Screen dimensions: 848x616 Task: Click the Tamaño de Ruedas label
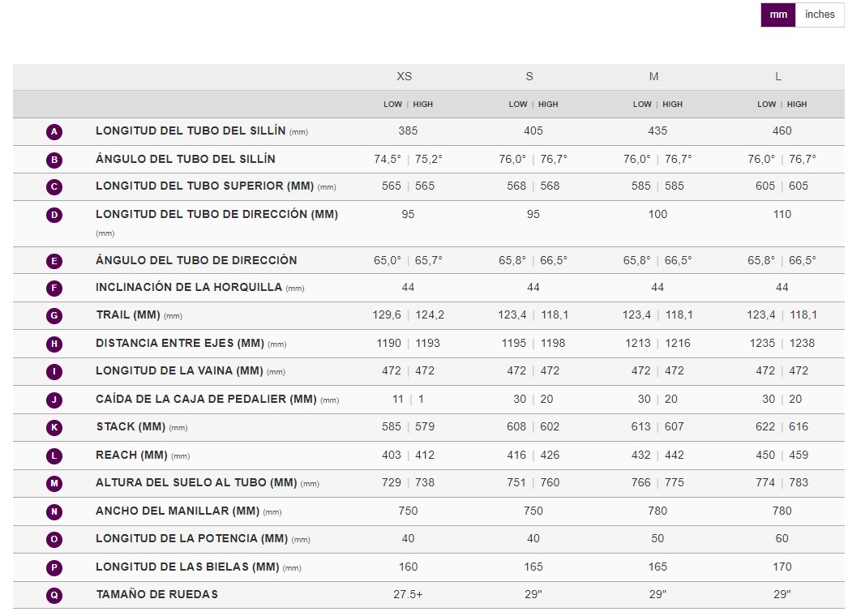[x=156, y=595]
